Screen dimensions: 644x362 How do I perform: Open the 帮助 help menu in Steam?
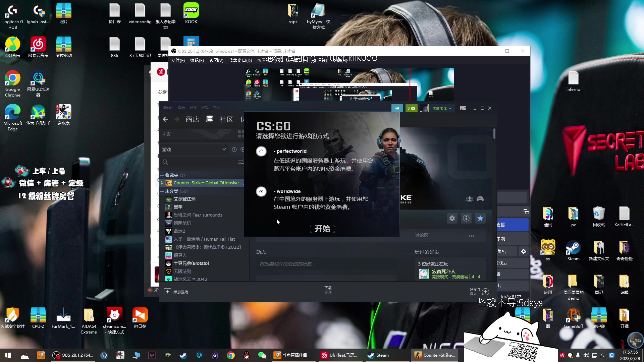point(217,108)
